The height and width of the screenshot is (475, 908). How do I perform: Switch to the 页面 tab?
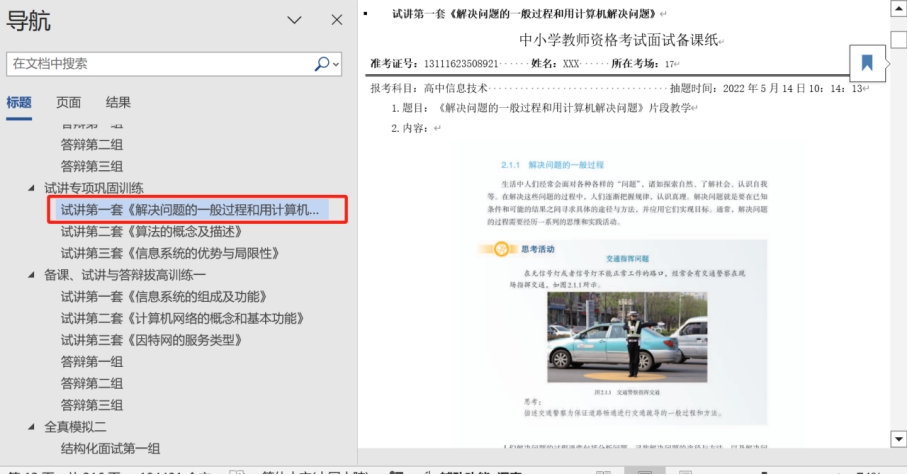point(69,102)
